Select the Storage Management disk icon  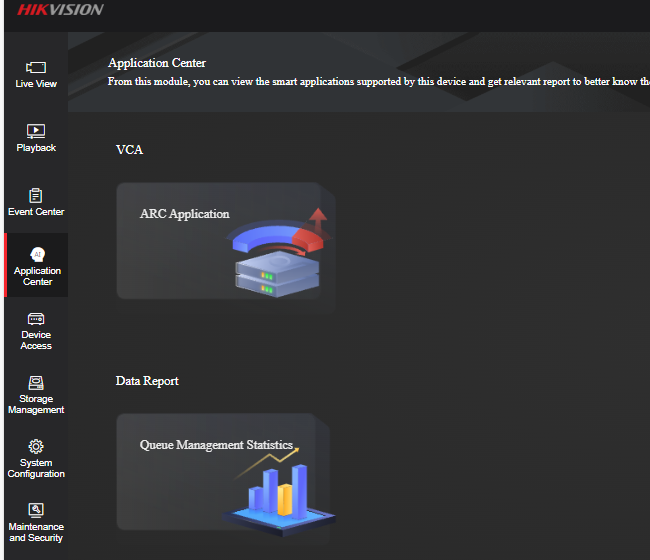[x=36, y=382]
